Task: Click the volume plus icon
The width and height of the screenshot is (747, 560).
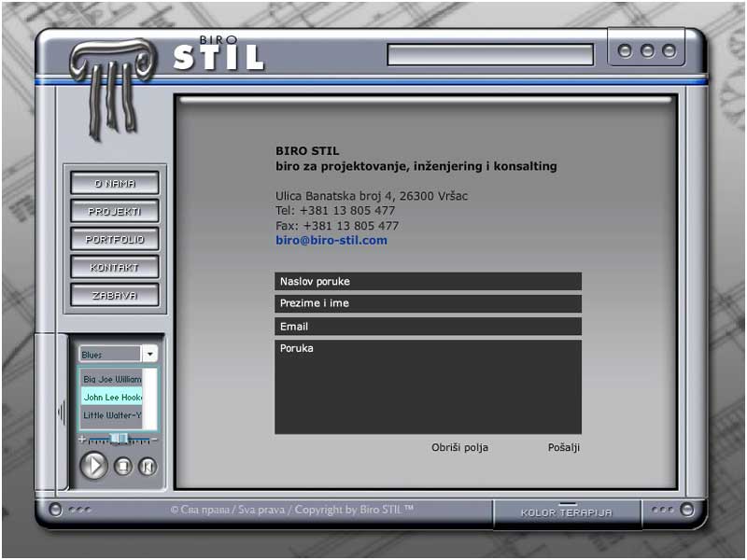Action: click(x=82, y=439)
